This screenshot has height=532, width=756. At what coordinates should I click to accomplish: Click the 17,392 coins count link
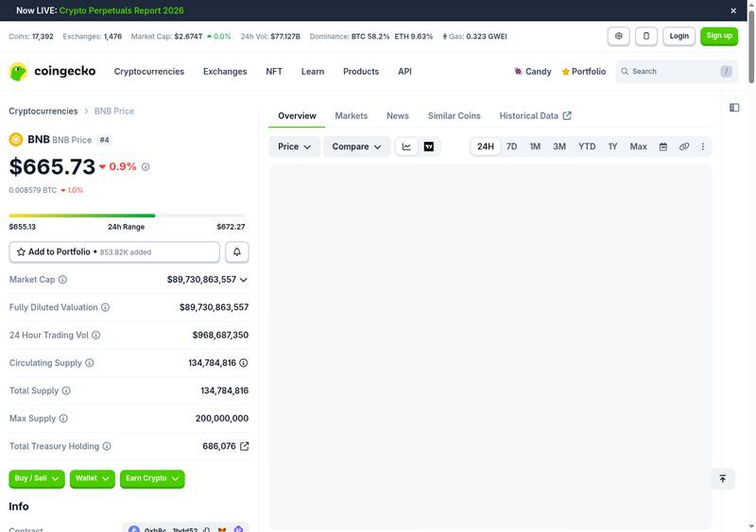(x=43, y=36)
